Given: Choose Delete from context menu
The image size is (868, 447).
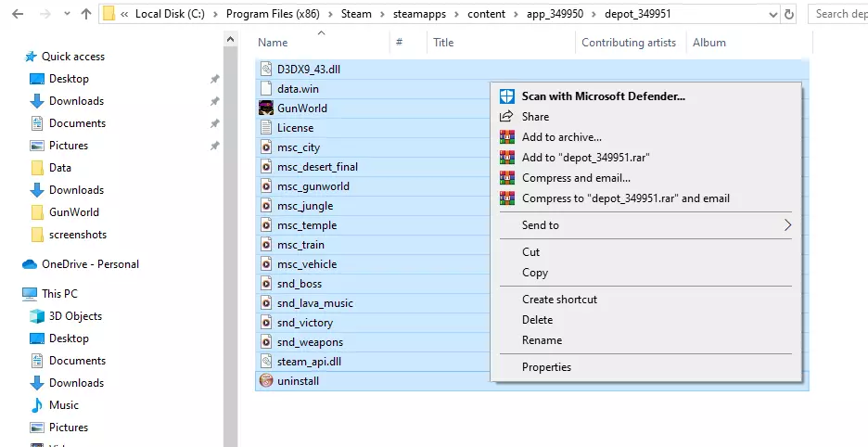Looking at the screenshot, I should point(646,320).
